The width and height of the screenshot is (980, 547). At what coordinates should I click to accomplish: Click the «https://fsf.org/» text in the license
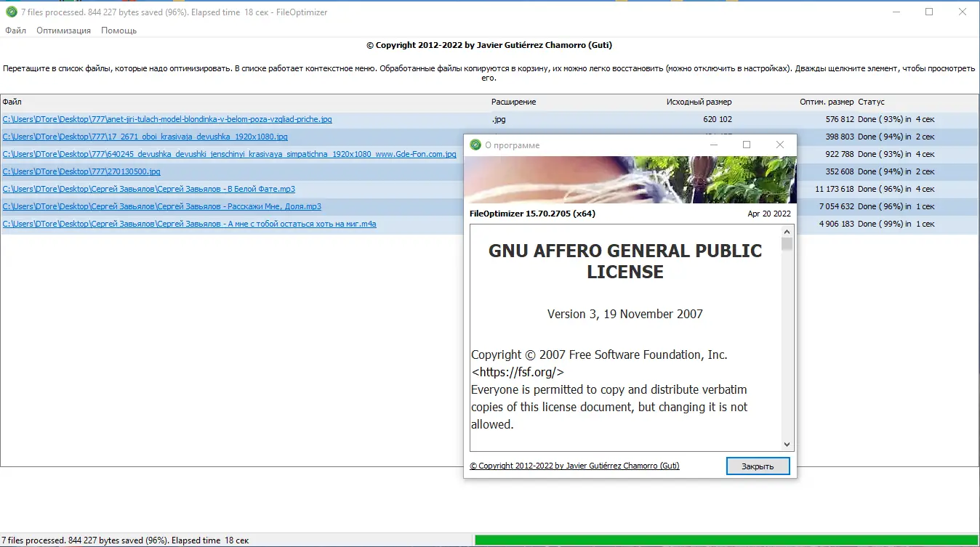(518, 372)
